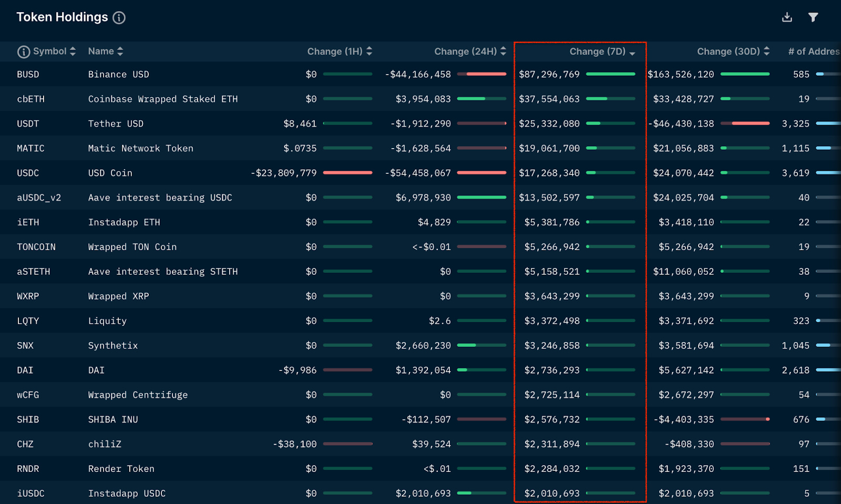Click the name Aave interest bearing USDC
This screenshot has height=504, width=841.
(160, 198)
